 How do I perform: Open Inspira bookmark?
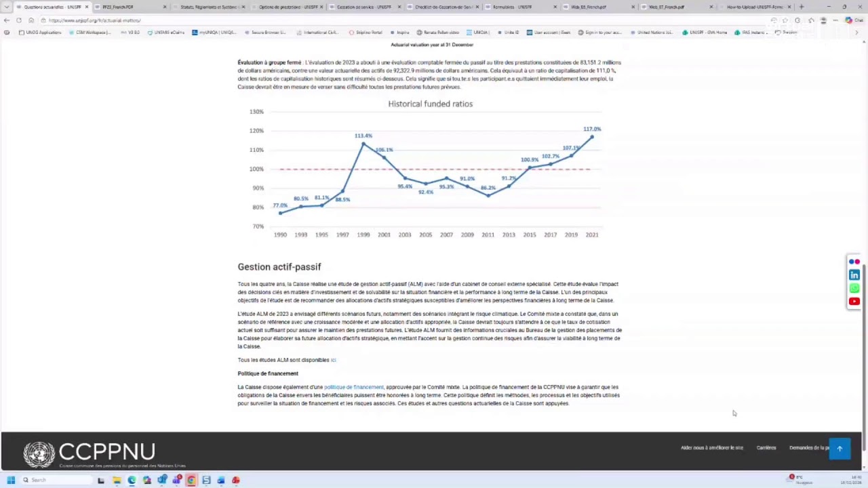pyautogui.click(x=399, y=33)
